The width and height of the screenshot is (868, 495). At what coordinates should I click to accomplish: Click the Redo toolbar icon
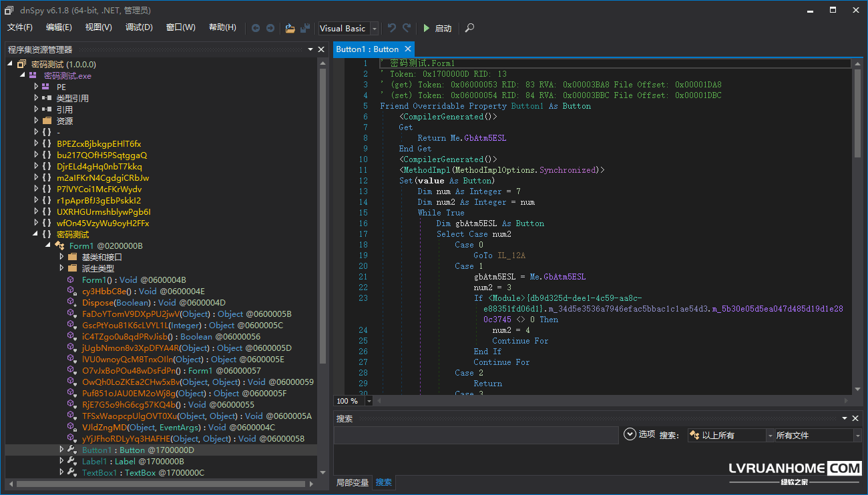(x=407, y=28)
